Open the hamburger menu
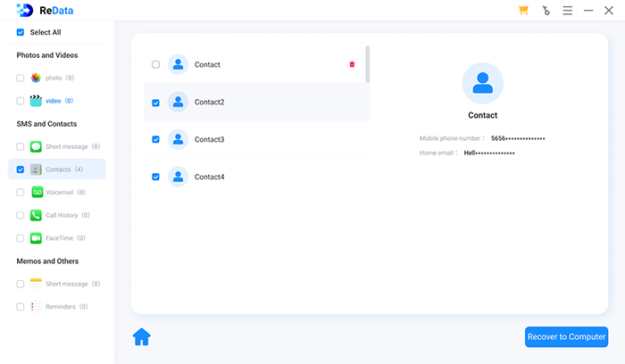Screen dimensions: 625x364 [x=568, y=11]
